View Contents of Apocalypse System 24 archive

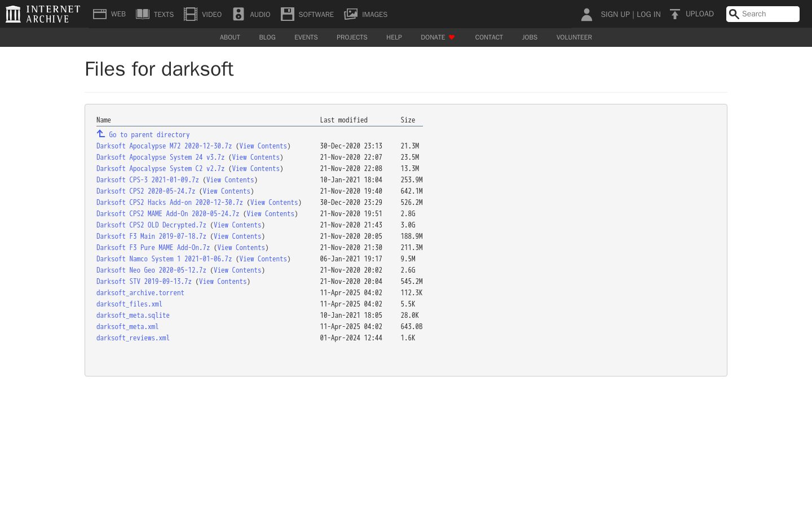tap(256, 157)
